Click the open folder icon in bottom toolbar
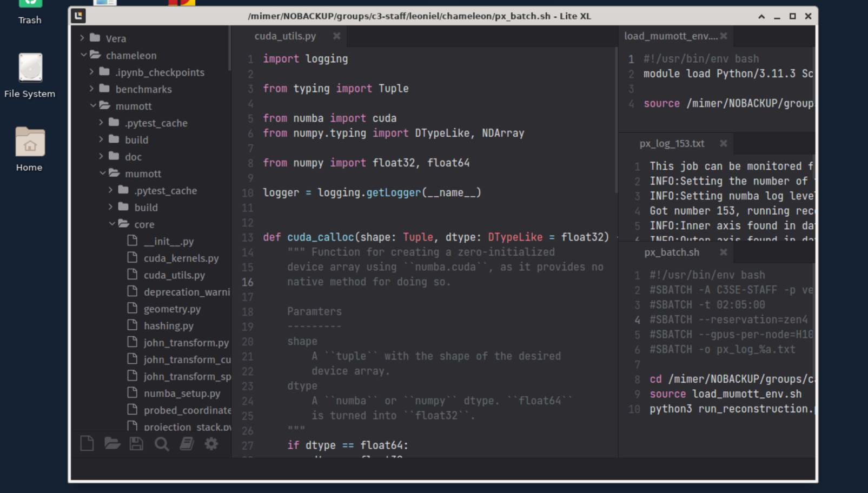 pyautogui.click(x=112, y=444)
